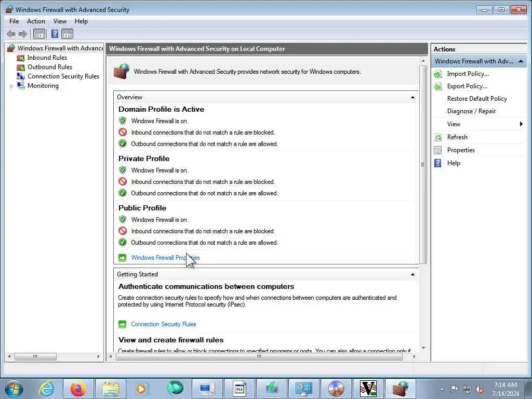Click the Windows Firewall taskbar button

click(x=401, y=389)
